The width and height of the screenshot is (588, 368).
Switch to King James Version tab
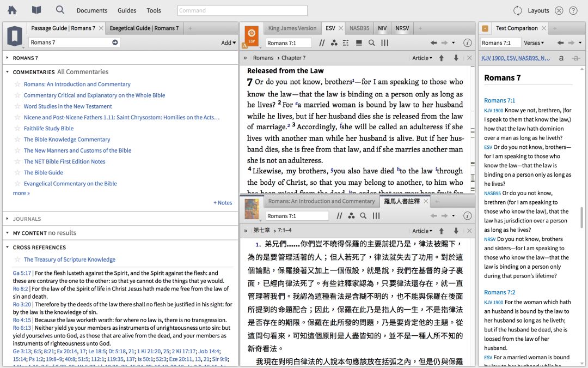pos(292,28)
